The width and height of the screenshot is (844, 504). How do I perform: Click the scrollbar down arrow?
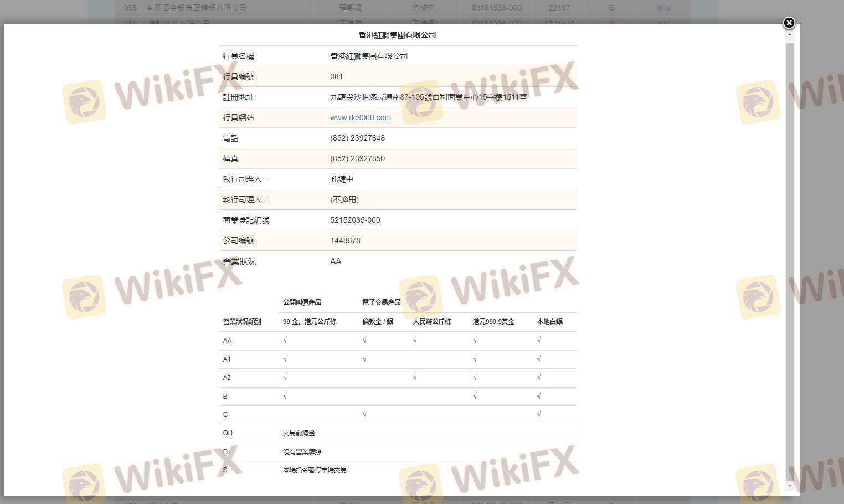pos(790,486)
